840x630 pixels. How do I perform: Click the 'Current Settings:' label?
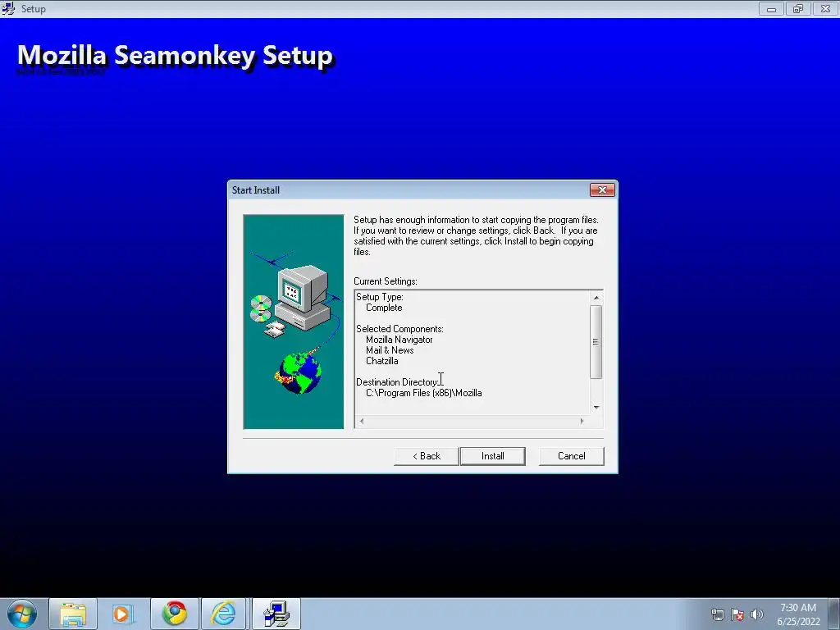point(386,281)
